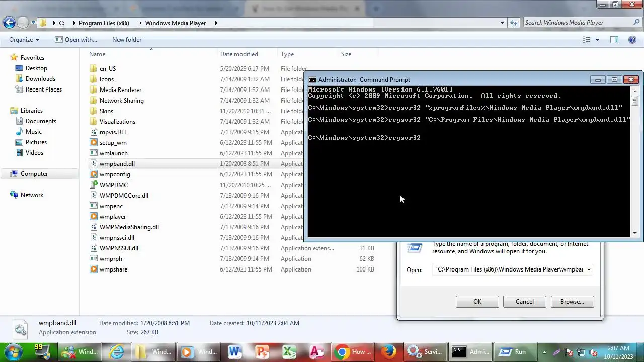This screenshot has width=644, height=362.
Task: Select the Skins folder icon
Action: point(93,111)
